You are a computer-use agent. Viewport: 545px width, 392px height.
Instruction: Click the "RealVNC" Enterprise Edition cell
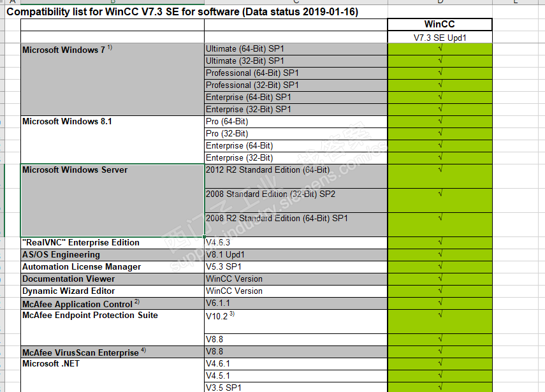[x=112, y=243]
